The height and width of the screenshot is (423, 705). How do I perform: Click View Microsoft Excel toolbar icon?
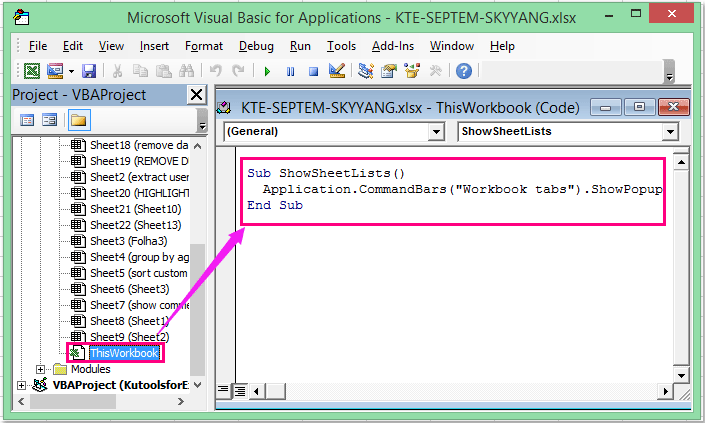pos(31,71)
